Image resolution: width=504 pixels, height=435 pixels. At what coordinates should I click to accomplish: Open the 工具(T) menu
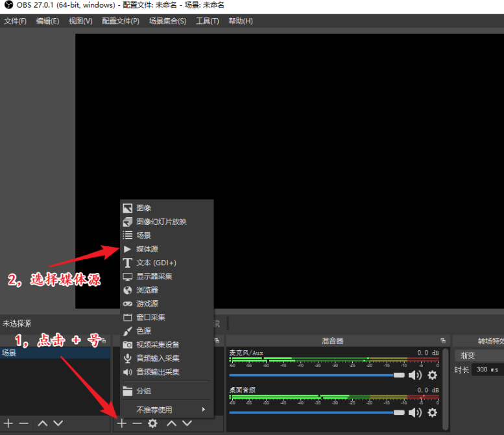point(208,21)
